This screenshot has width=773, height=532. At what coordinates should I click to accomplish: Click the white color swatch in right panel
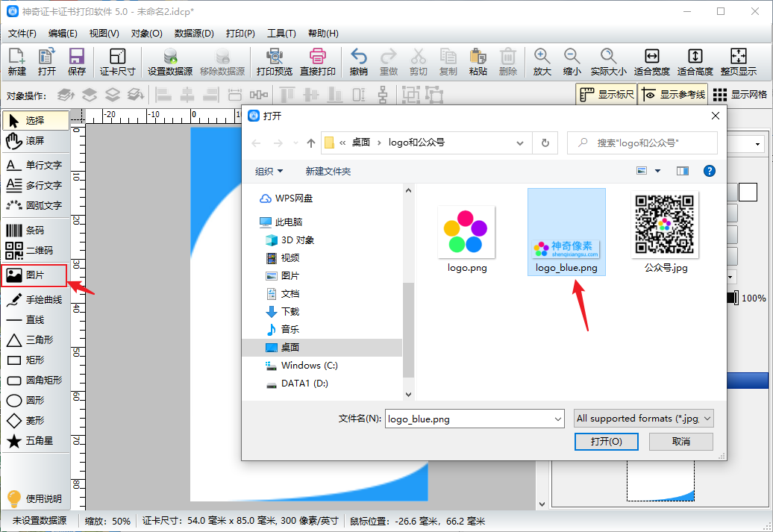pyautogui.click(x=748, y=192)
